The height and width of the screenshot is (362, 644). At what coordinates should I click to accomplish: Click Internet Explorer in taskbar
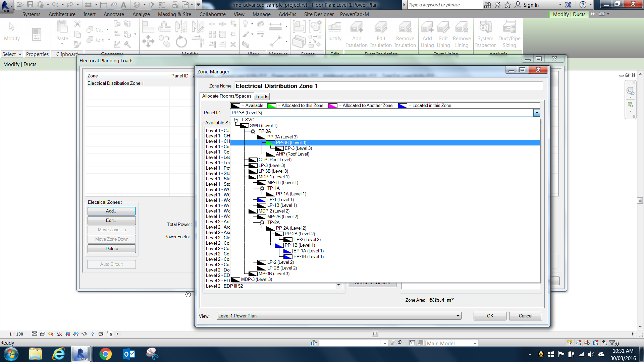(59, 354)
